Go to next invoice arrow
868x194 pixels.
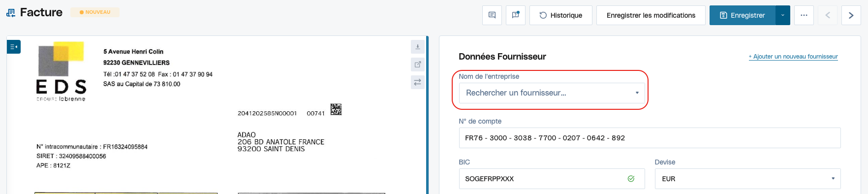point(851,15)
